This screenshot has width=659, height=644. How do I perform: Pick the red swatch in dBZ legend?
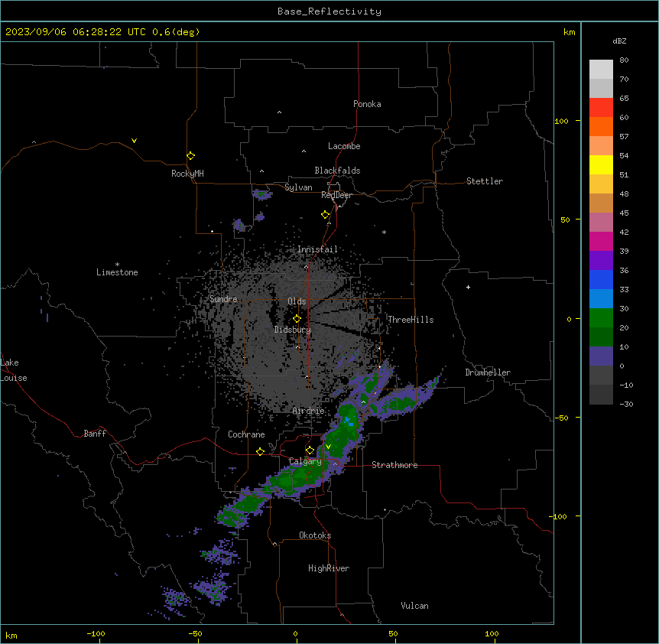pyautogui.click(x=601, y=107)
